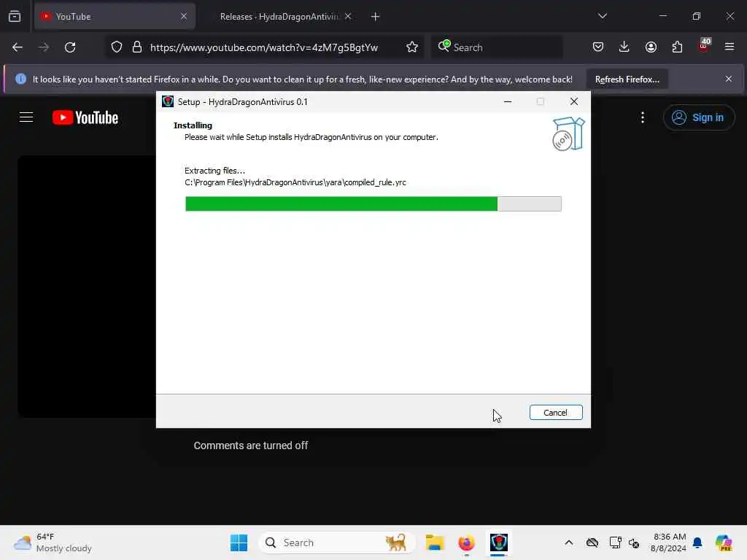Open search engine magnifier icon

pyautogui.click(x=444, y=46)
